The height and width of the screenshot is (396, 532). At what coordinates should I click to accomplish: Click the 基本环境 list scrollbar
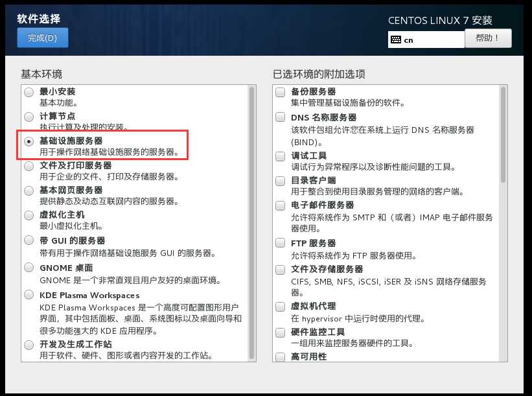[252, 222]
